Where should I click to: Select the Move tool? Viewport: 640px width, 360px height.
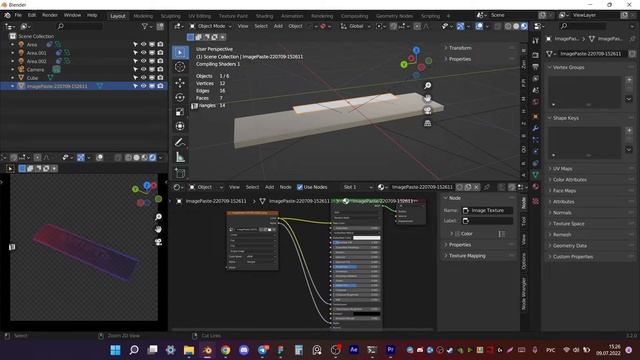point(180,83)
